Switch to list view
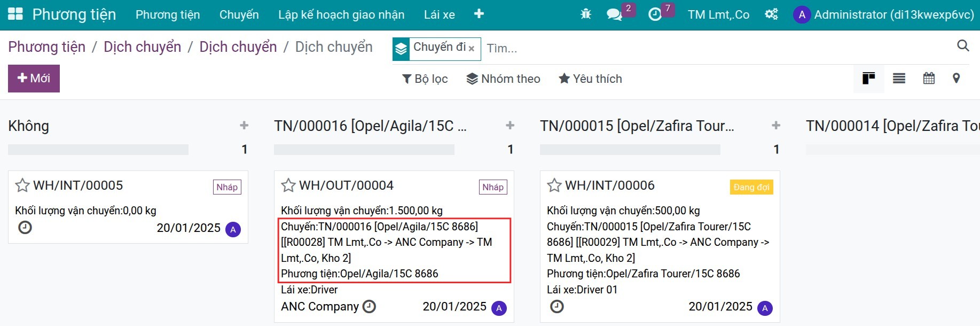The width and height of the screenshot is (980, 326). click(x=899, y=79)
